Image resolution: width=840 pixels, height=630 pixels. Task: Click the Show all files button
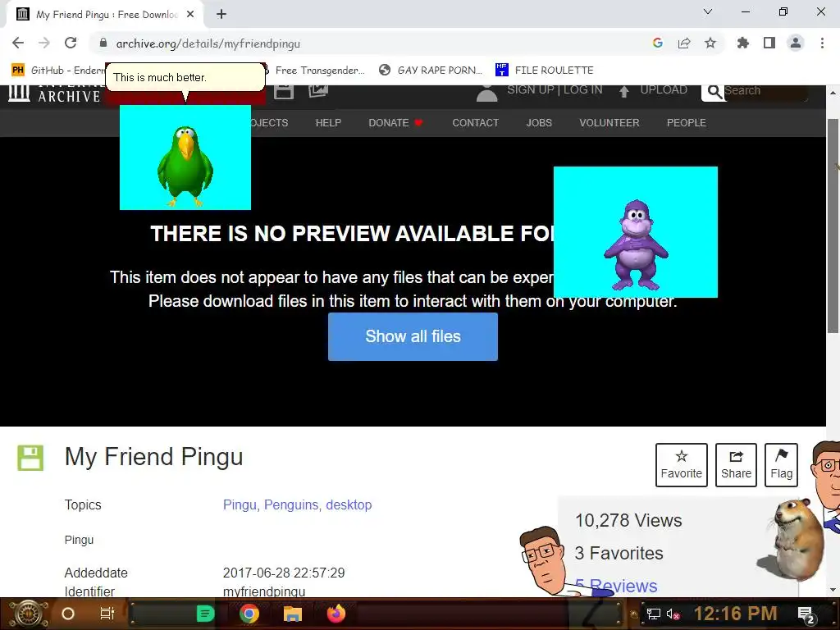[x=413, y=336]
